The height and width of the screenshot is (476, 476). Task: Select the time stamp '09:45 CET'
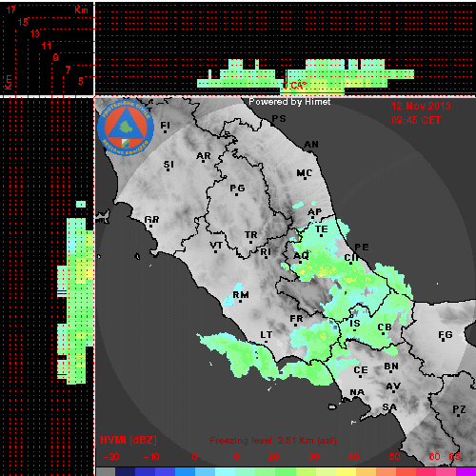416,120
